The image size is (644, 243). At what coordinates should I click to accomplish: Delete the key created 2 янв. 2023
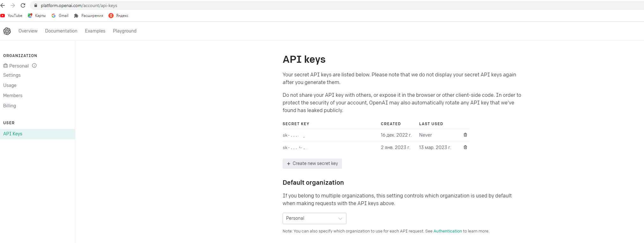tap(465, 147)
